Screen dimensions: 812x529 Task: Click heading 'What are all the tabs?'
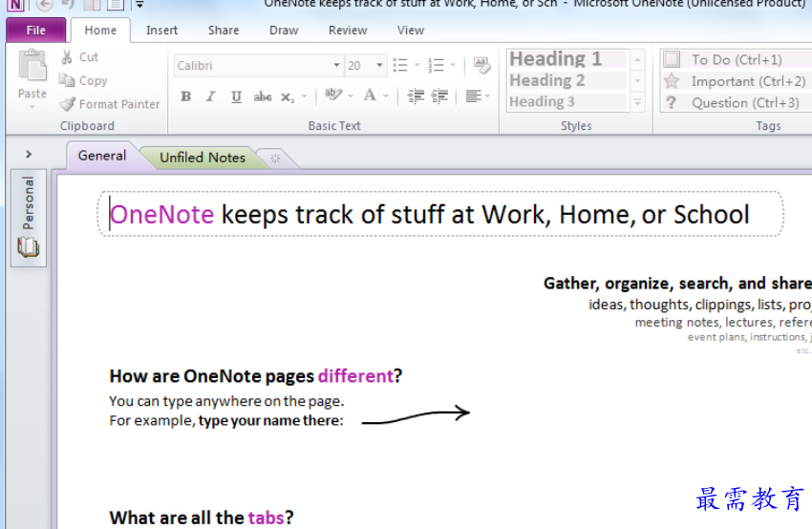point(202,518)
